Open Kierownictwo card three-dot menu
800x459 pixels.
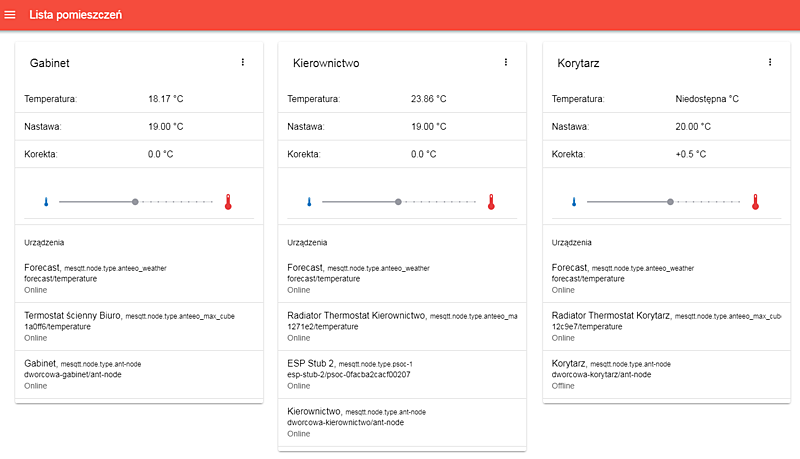click(x=506, y=62)
